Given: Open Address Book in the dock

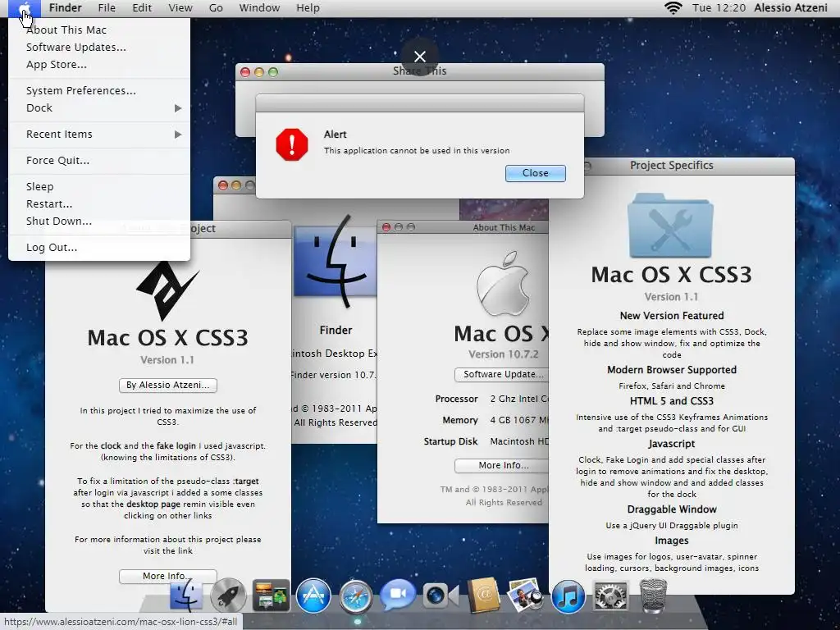Looking at the screenshot, I should coord(483,596).
